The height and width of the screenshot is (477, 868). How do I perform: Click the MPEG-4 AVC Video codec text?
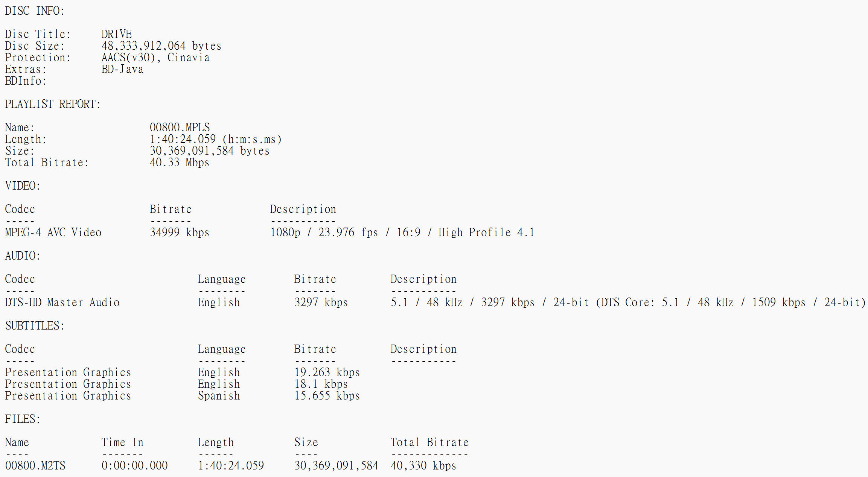(x=53, y=232)
